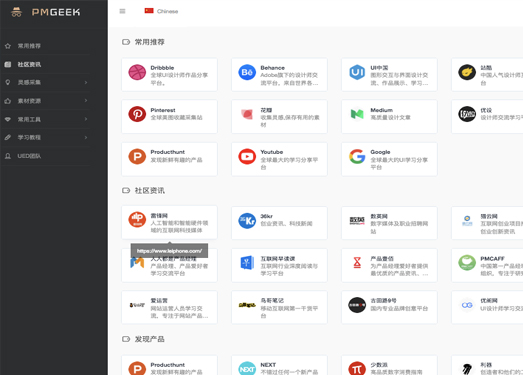Open the 雷锋网 icon

[137, 220]
